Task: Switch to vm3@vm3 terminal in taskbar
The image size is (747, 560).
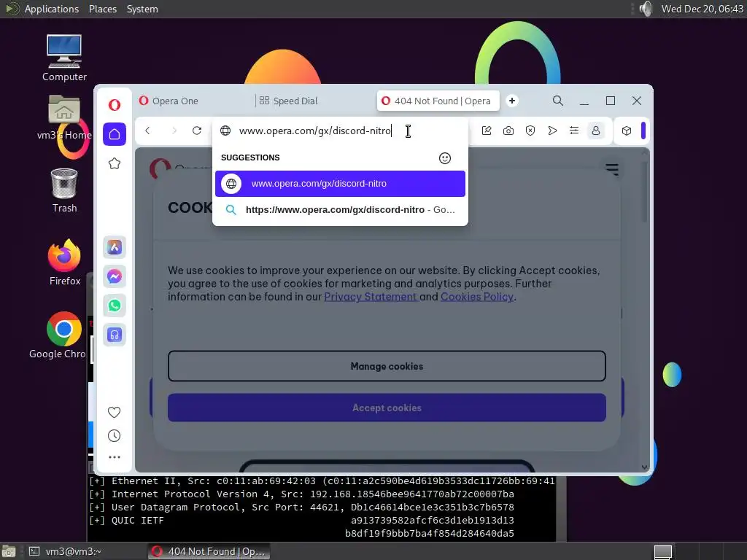Action: 65,551
